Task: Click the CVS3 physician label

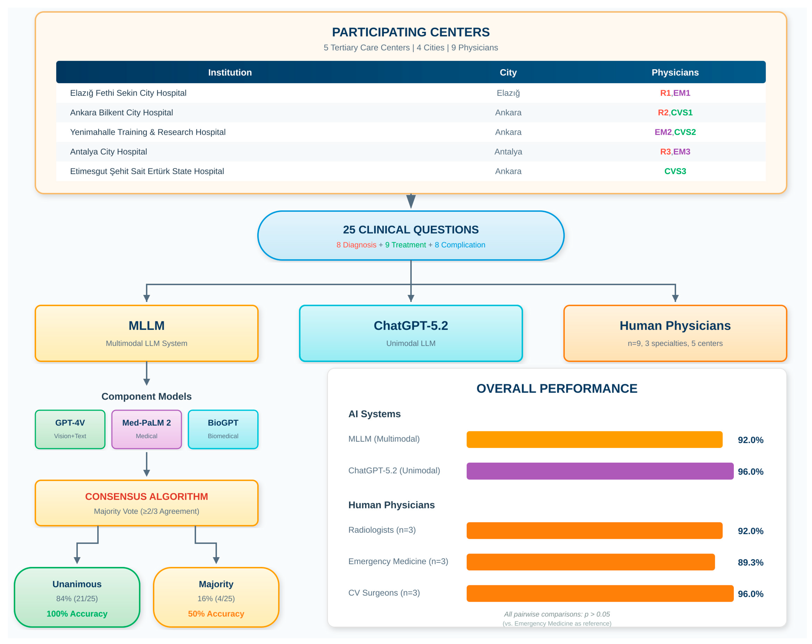Action: [675, 171]
